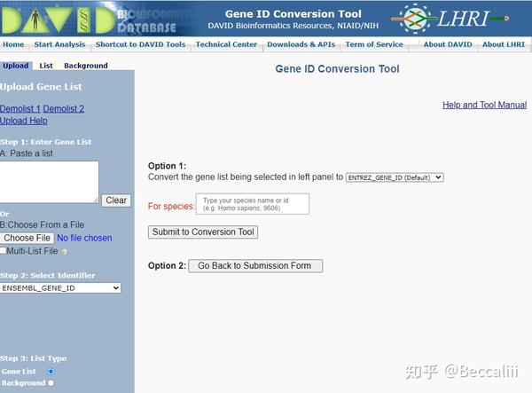Viewport: 532px width, 393px height.
Task: Click the 'Step 3: List Type' label
Action: [34, 358]
